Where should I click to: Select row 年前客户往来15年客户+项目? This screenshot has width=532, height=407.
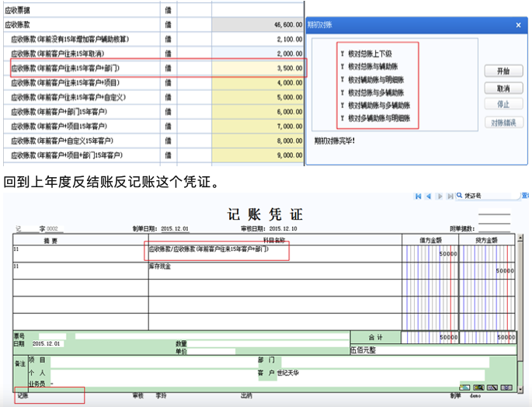[x=154, y=83]
